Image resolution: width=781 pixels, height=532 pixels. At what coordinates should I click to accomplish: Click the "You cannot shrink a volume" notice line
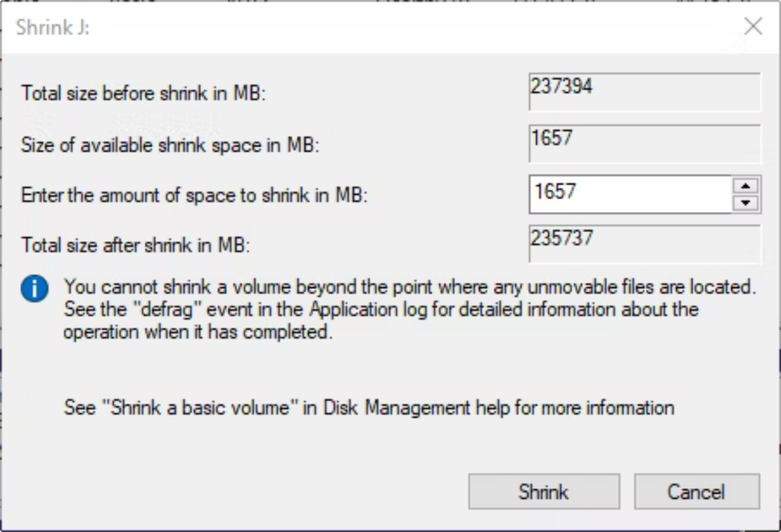409,287
